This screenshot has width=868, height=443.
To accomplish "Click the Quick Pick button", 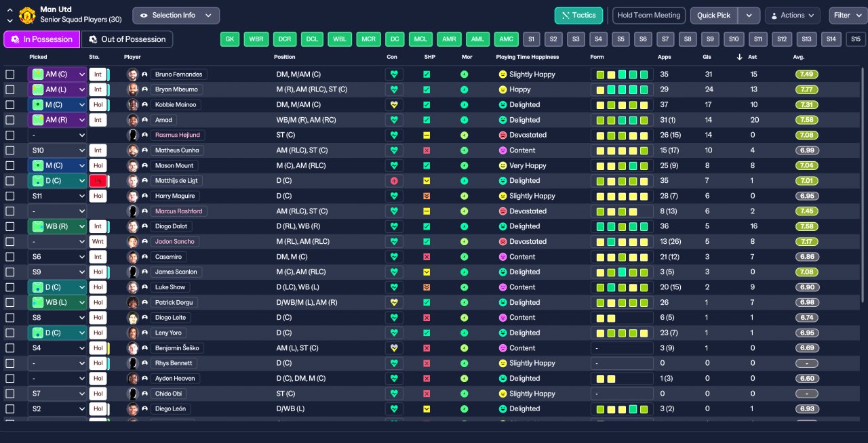I will click(714, 16).
